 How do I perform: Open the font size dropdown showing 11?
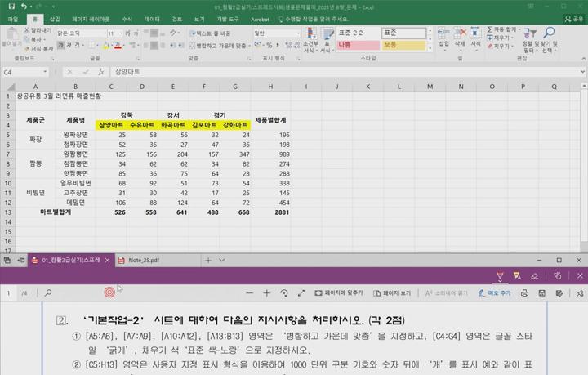tap(121, 33)
